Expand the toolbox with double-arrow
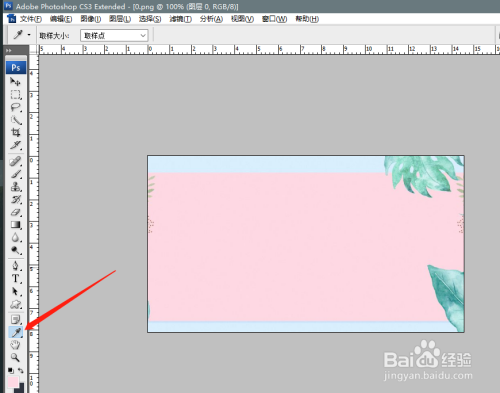This screenshot has height=393, width=500. (9, 50)
